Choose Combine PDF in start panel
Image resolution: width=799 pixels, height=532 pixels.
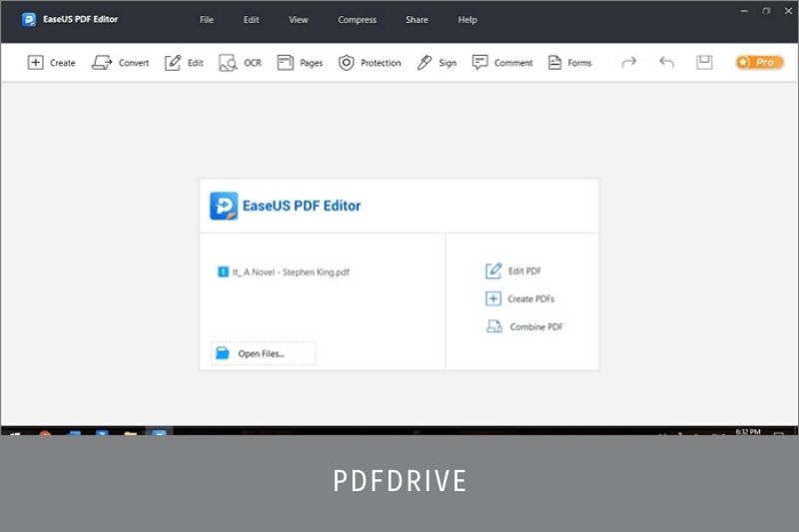(524, 326)
